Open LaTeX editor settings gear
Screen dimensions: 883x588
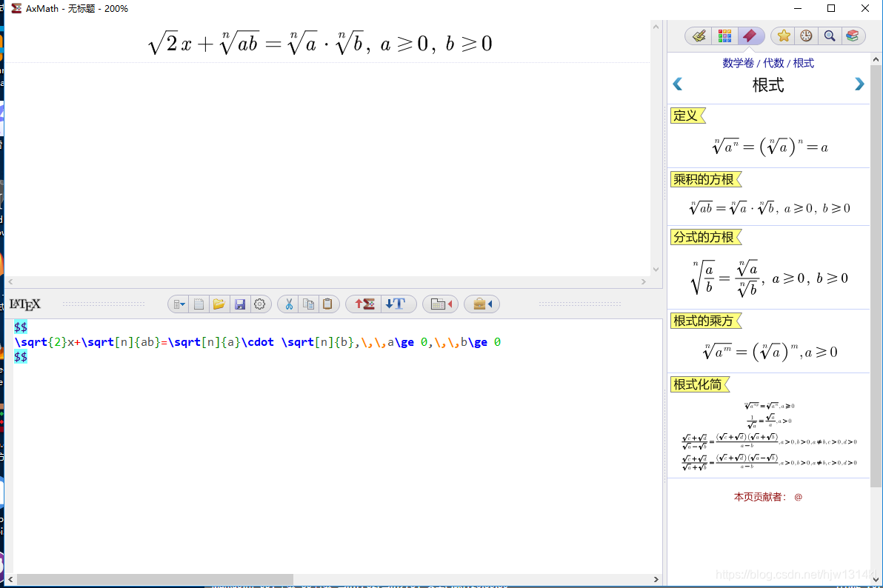tap(259, 304)
